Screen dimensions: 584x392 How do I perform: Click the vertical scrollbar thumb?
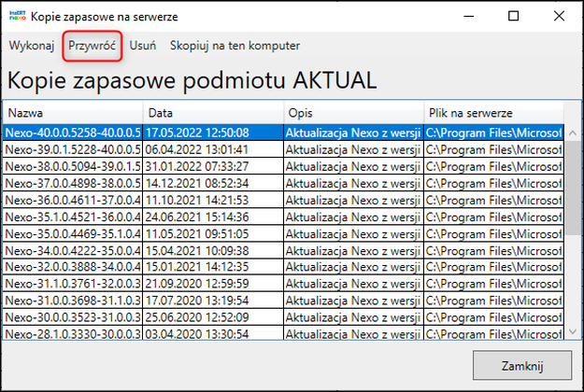[573, 188]
